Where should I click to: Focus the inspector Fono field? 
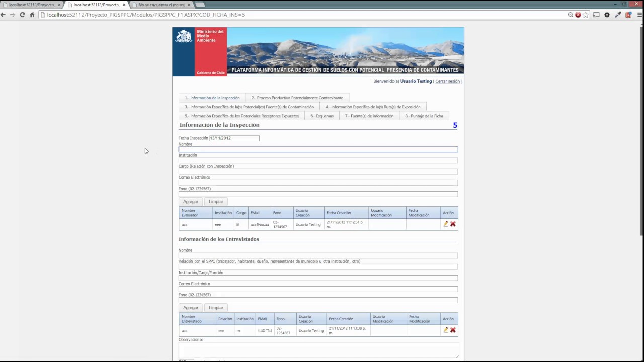pyautogui.click(x=318, y=194)
